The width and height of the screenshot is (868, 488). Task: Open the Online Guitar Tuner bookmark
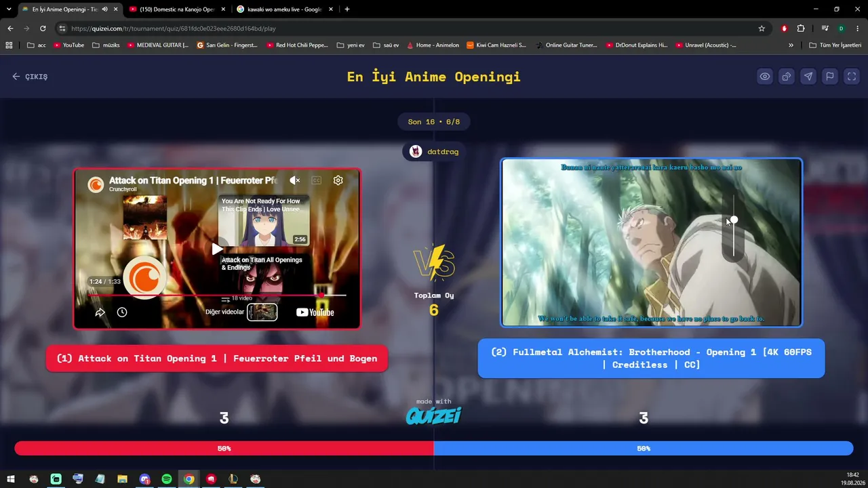[x=566, y=45]
